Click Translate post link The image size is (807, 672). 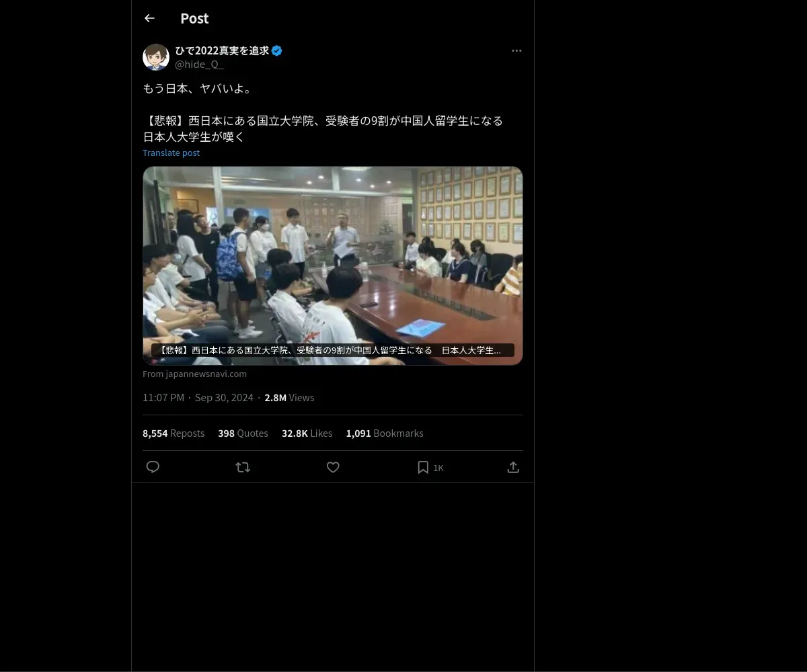coord(171,153)
